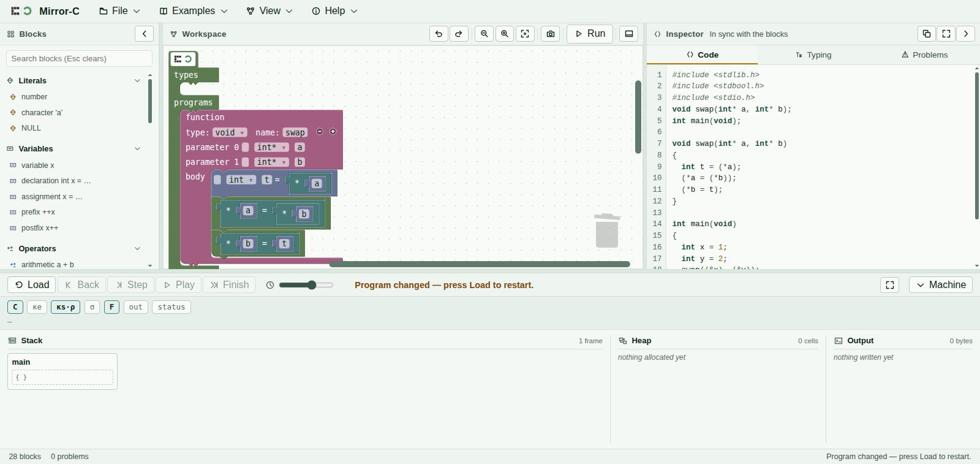
Task: Step the machine forward
Action: (x=132, y=284)
